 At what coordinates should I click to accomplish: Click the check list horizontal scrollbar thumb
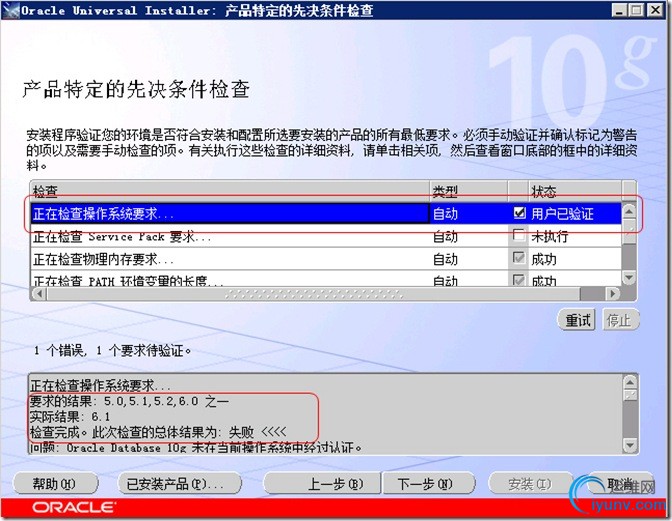(x=313, y=293)
